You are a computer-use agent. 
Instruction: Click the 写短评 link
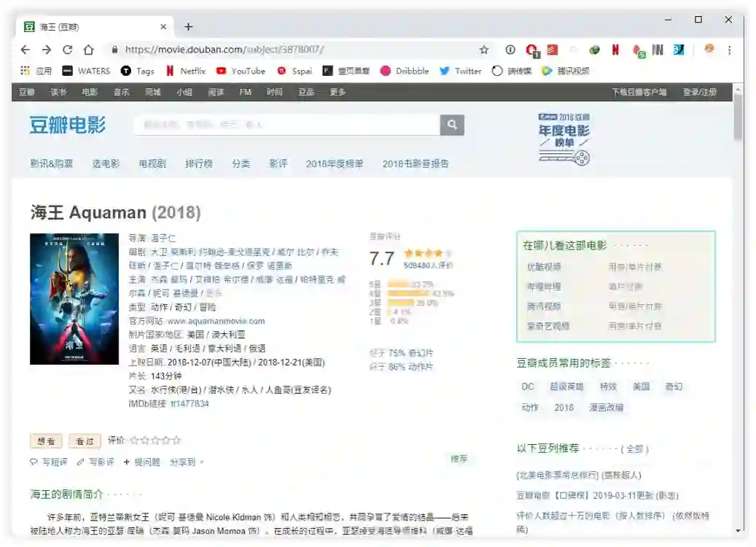pos(49,462)
